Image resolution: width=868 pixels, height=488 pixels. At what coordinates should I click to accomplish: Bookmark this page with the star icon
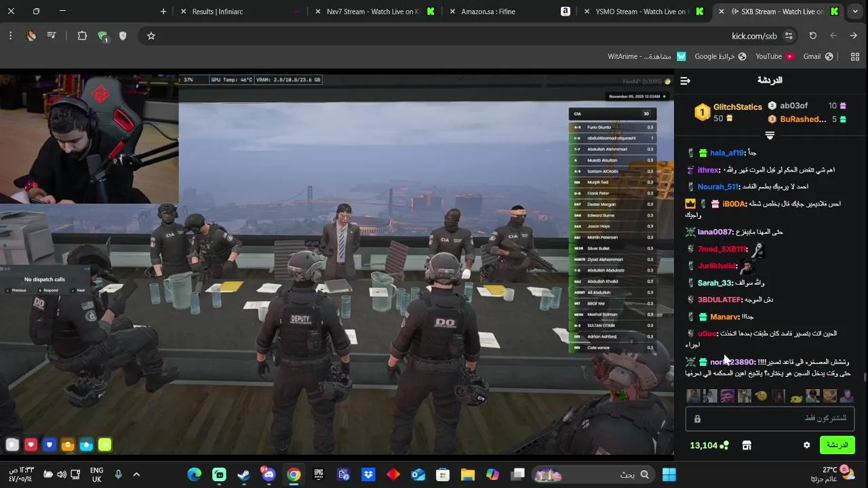point(151,36)
